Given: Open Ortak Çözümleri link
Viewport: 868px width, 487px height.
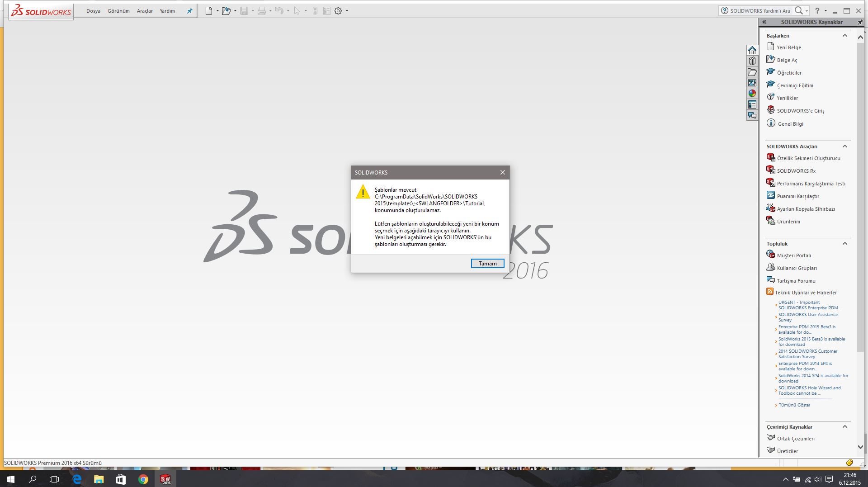Looking at the screenshot, I should click(796, 439).
